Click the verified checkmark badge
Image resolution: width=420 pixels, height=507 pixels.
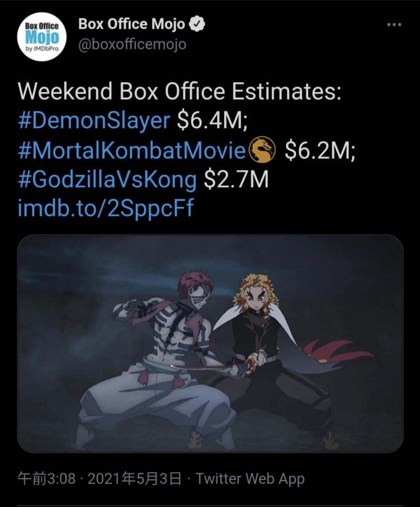click(197, 24)
